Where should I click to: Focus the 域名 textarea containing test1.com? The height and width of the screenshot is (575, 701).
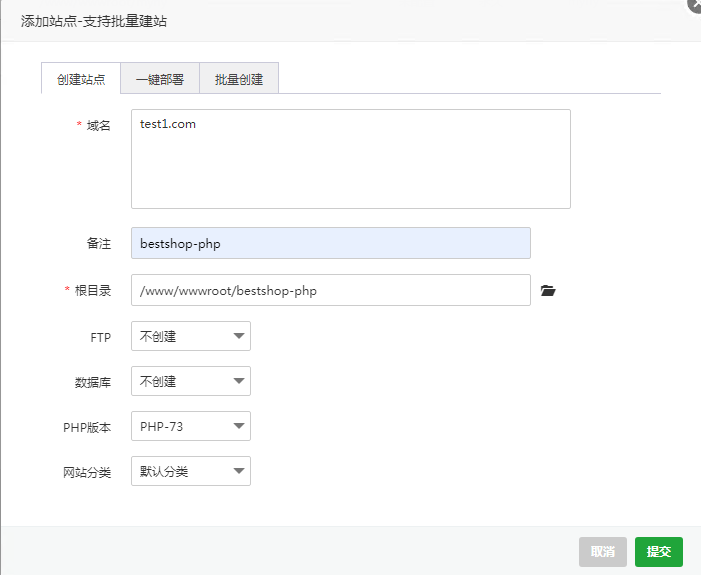pos(350,159)
